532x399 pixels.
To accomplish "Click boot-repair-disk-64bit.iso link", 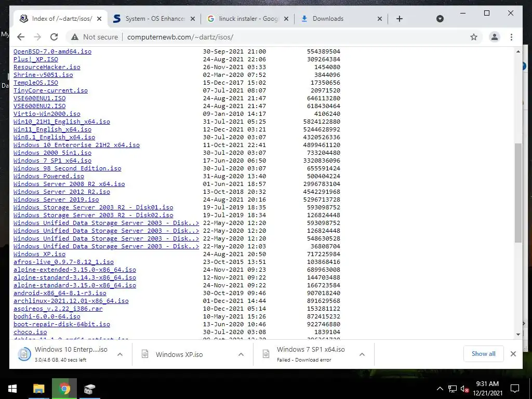I will 62,325.
